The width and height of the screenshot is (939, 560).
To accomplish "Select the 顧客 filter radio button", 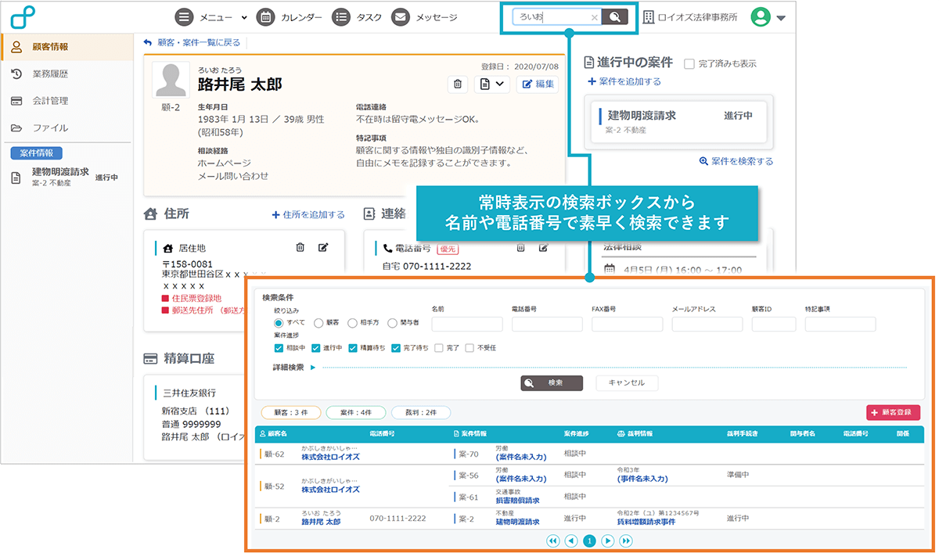I will click(x=318, y=322).
